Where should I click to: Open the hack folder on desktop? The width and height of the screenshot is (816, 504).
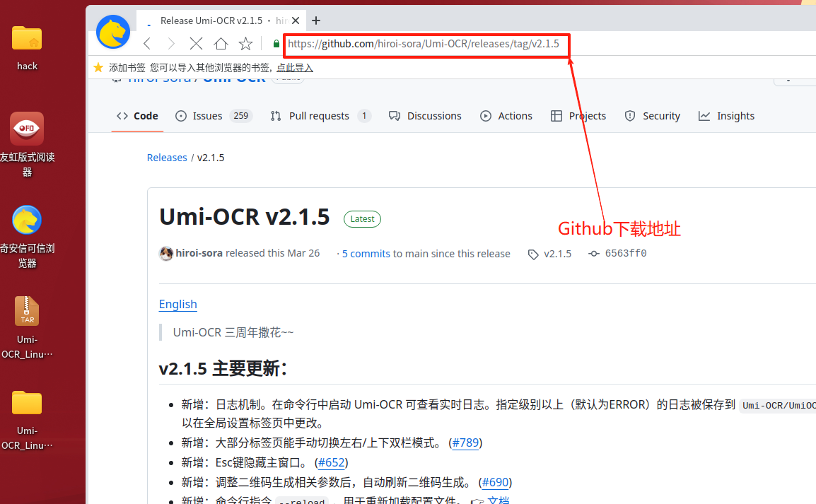(x=27, y=47)
